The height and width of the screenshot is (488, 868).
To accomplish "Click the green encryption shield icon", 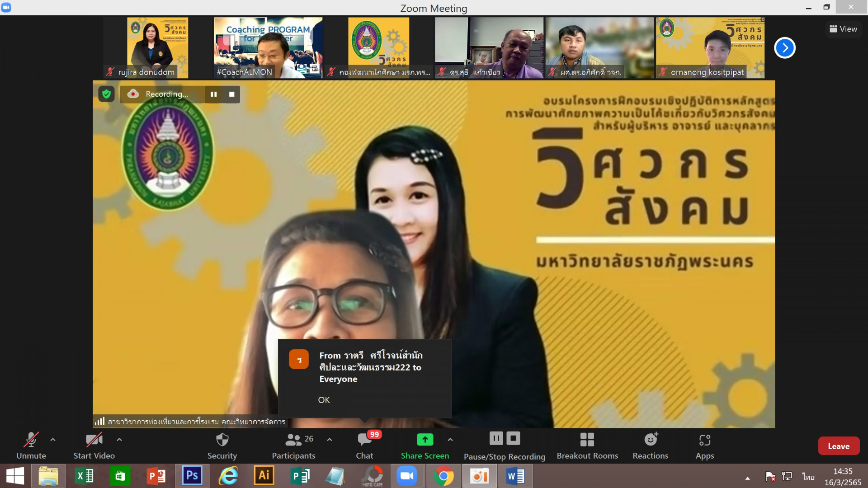I will click(x=106, y=94).
